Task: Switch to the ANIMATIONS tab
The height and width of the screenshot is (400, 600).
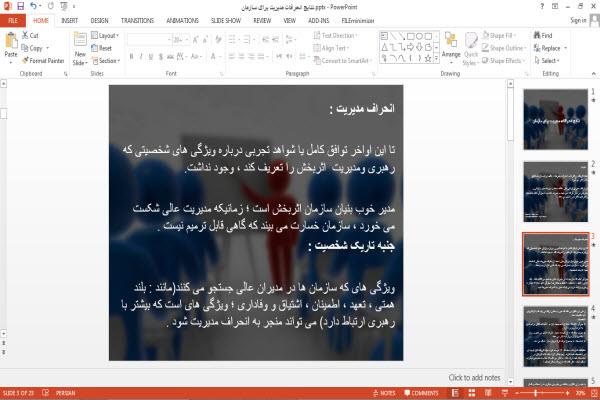Action: click(x=182, y=21)
